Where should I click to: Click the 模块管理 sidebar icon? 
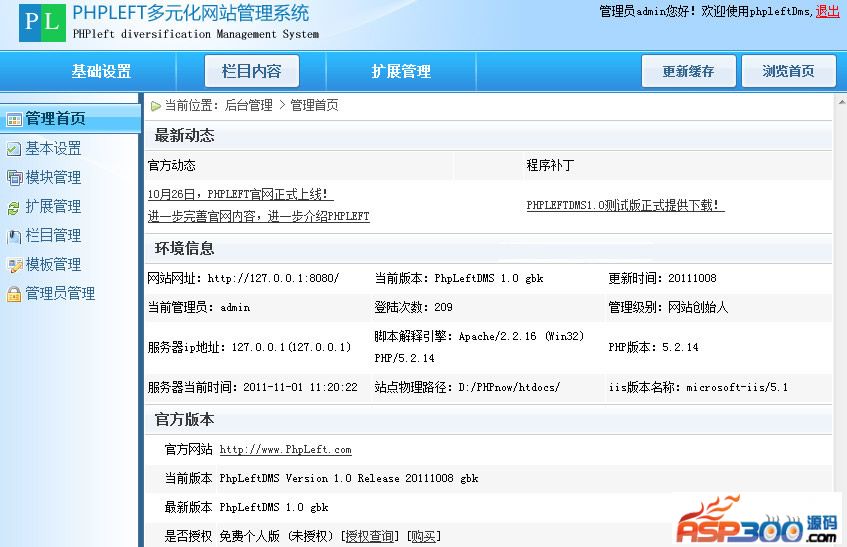[x=14, y=177]
